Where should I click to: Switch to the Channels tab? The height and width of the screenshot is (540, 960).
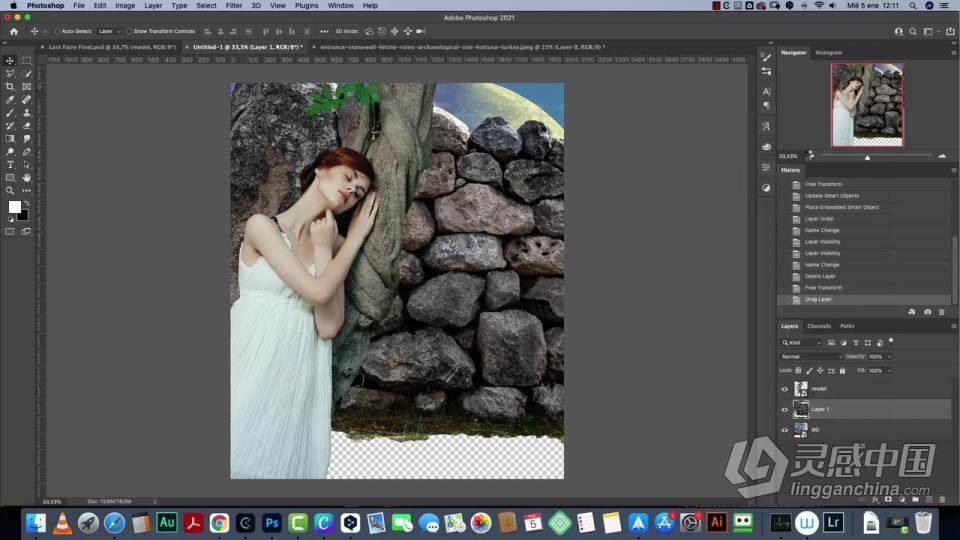[819, 326]
